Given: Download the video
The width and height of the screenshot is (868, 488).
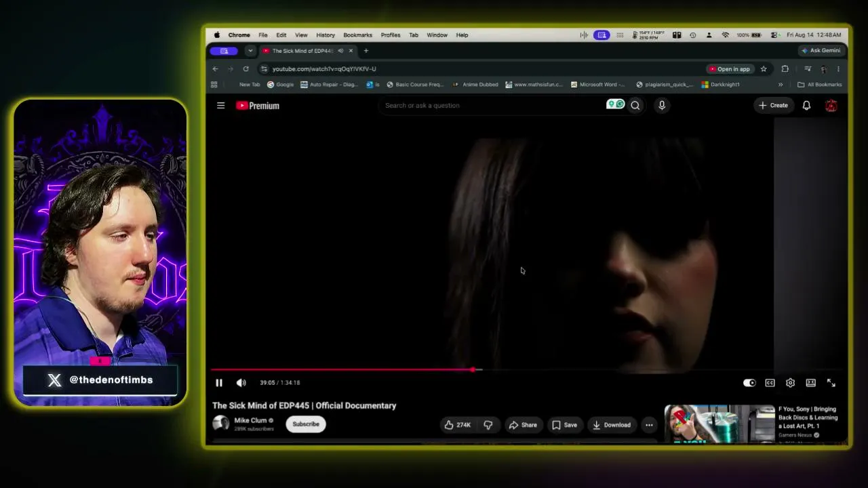Looking at the screenshot, I should 612,425.
